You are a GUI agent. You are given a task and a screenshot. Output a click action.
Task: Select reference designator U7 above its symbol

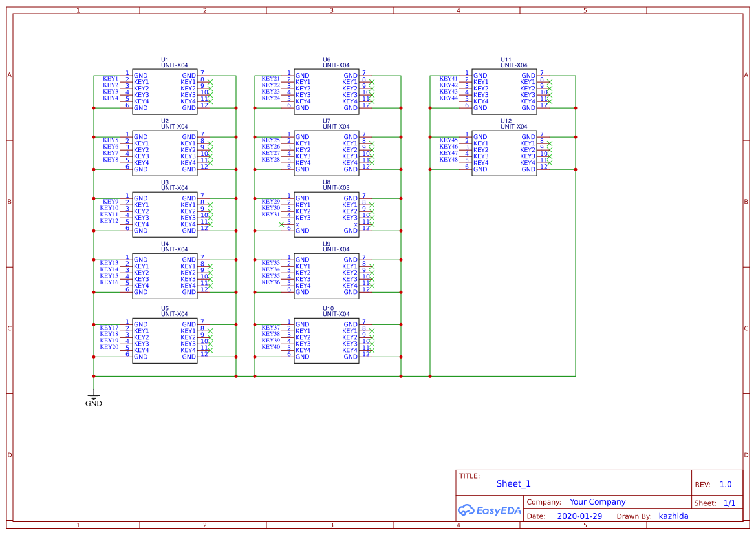tap(327, 121)
